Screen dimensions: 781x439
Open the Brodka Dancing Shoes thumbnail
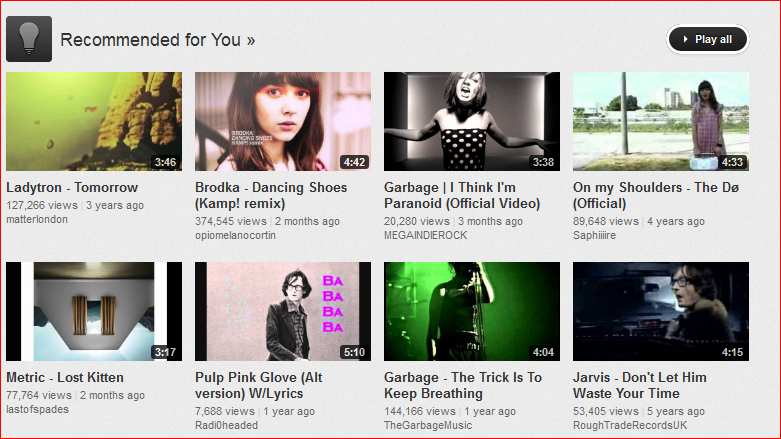click(x=283, y=122)
